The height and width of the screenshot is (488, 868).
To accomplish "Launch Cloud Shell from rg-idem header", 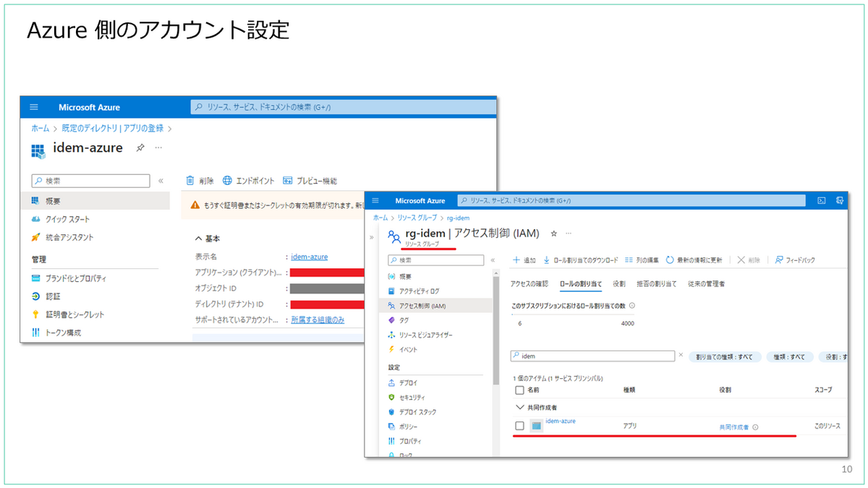I will coord(822,200).
